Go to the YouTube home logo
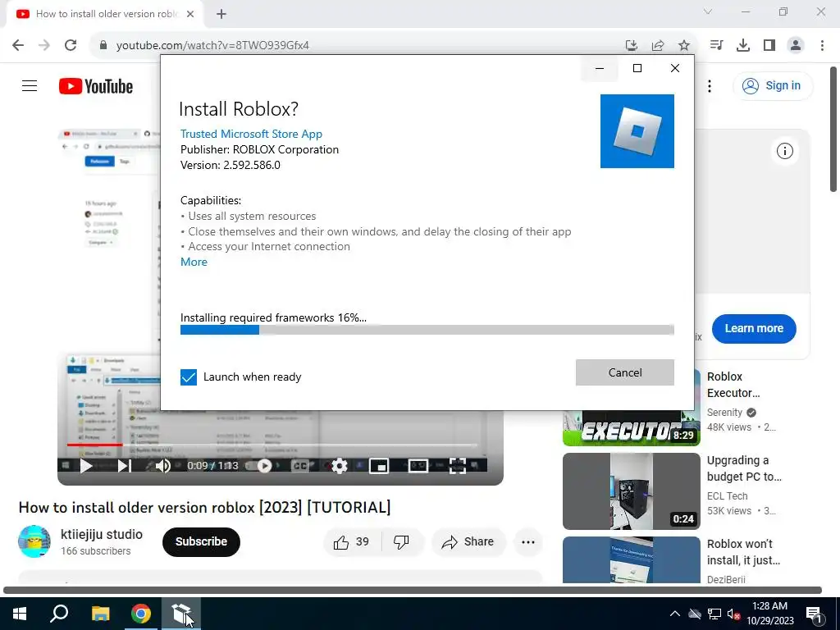The image size is (840, 630). (96, 86)
